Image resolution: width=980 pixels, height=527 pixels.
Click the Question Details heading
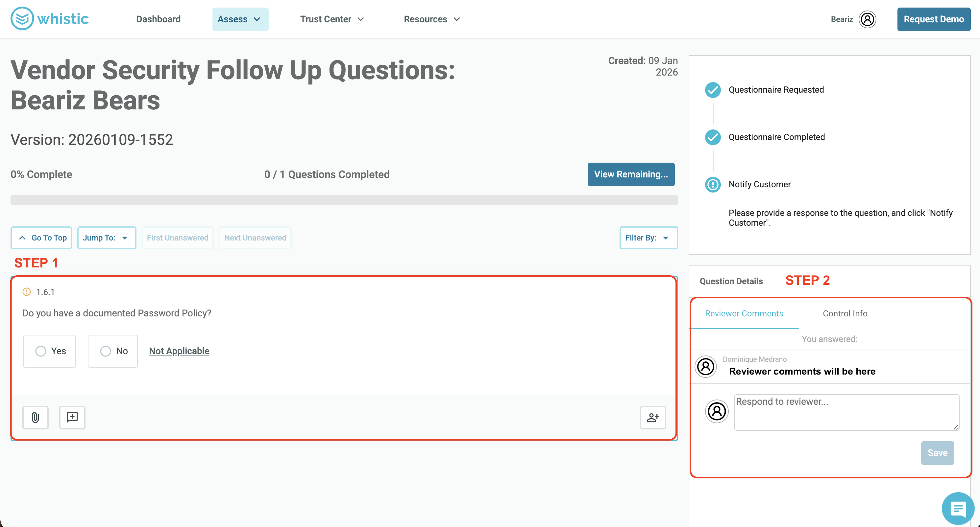(731, 281)
